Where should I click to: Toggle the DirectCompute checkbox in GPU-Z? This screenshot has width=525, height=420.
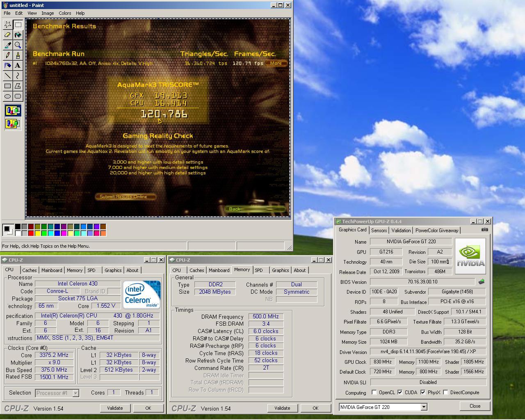point(445,393)
